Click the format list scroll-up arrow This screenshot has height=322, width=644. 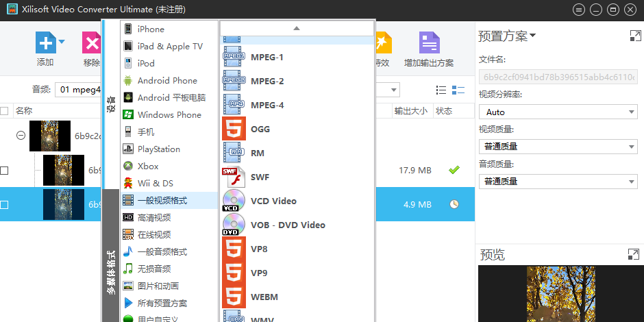coord(297,28)
